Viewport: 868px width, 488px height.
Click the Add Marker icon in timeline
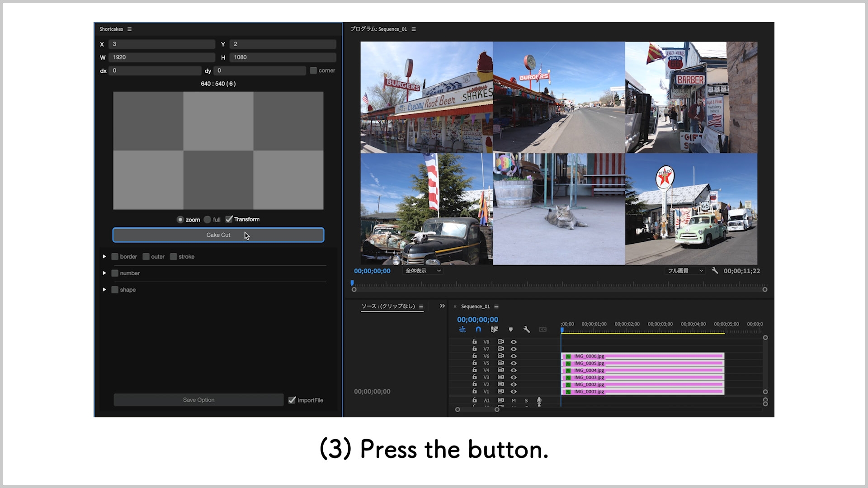coord(511,329)
